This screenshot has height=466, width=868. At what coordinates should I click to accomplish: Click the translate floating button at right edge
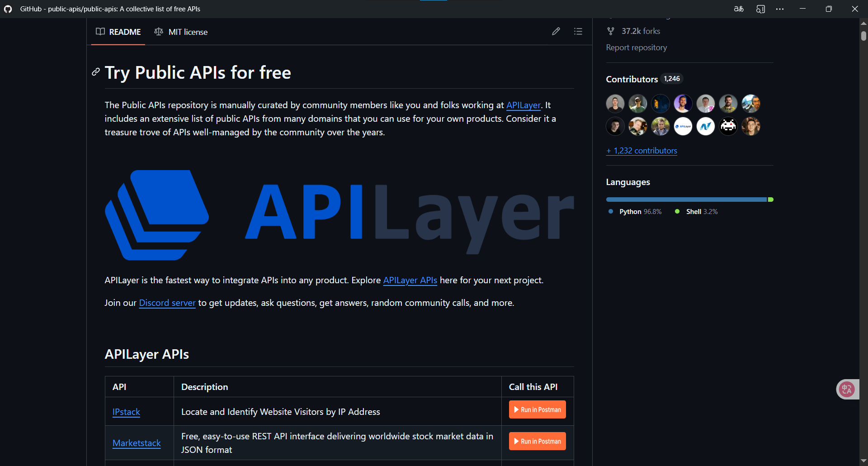(x=847, y=389)
